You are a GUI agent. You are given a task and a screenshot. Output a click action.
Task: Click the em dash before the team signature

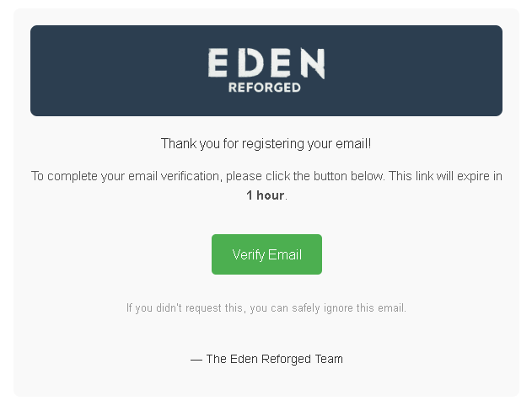point(196,359)
